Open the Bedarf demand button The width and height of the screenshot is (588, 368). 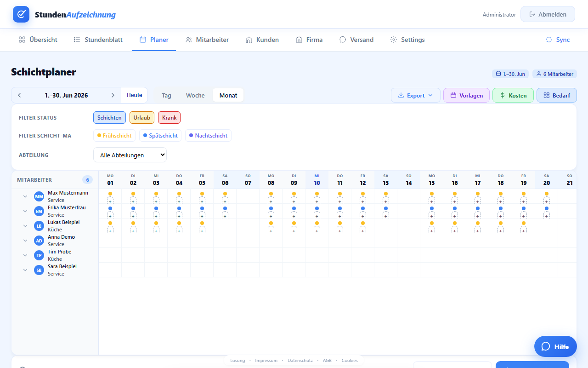pos(557,95)
